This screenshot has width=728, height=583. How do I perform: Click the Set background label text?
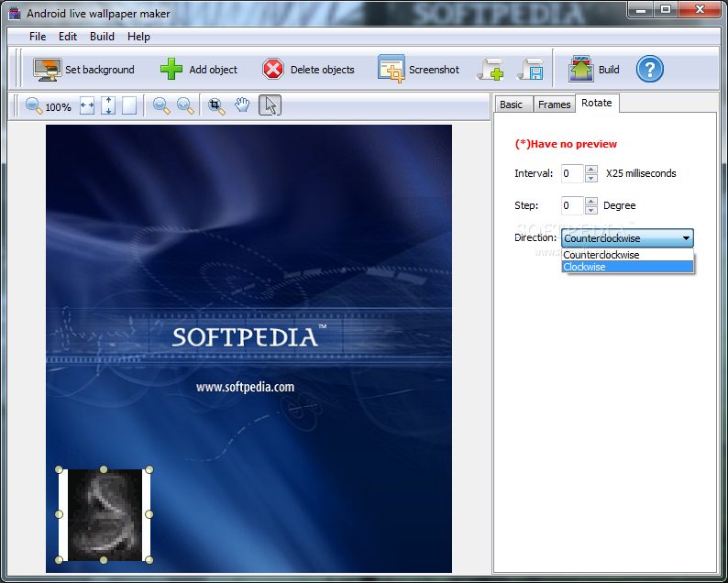click(100, 70)
